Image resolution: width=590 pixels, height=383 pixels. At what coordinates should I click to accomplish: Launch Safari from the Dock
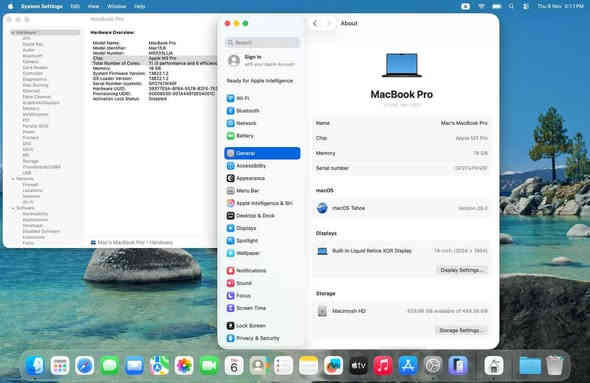click(85, 365)
